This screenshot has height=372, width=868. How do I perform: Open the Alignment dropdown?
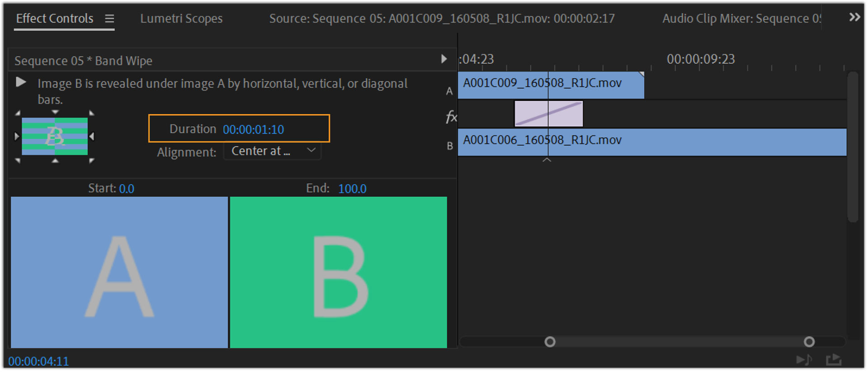(x=272, y=151)
